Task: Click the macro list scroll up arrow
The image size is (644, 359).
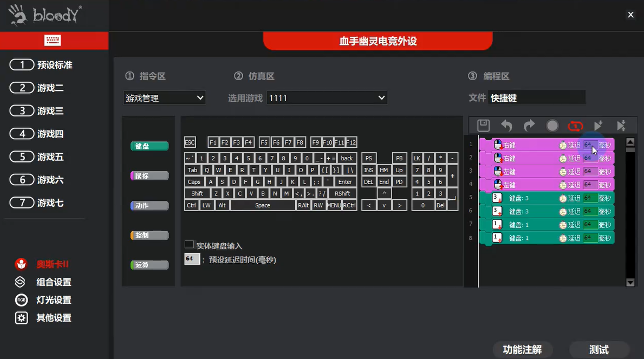Action: point(630,142)
